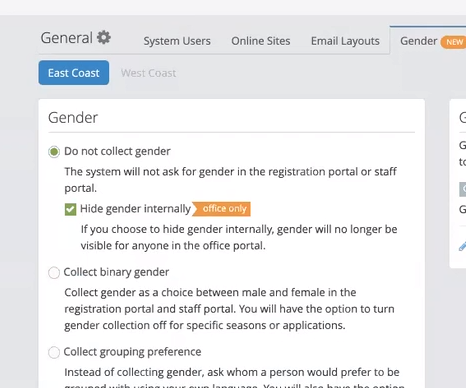Click the Gender section heading
Viewport: 466px width, 388px height.
coord(73,118)
